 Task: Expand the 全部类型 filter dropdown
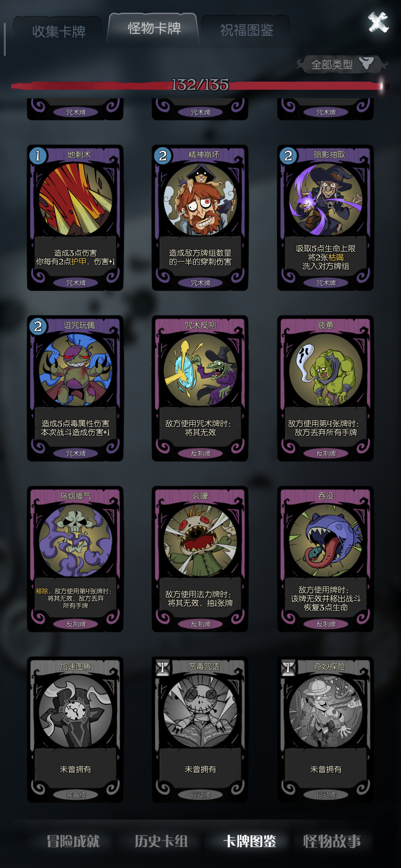(x=342, y=64)
